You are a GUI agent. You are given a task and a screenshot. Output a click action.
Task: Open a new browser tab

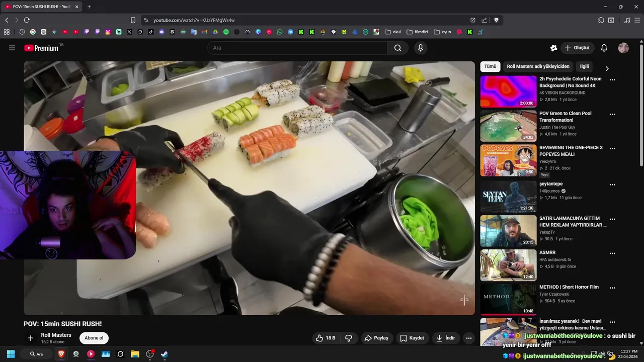89,7
